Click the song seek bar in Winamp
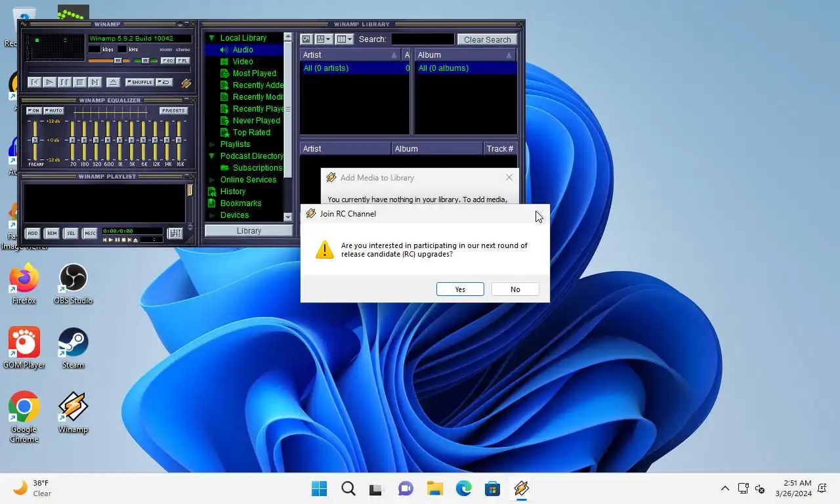Image resolution: width=840 pixels, height=504 pixels. 108,71
